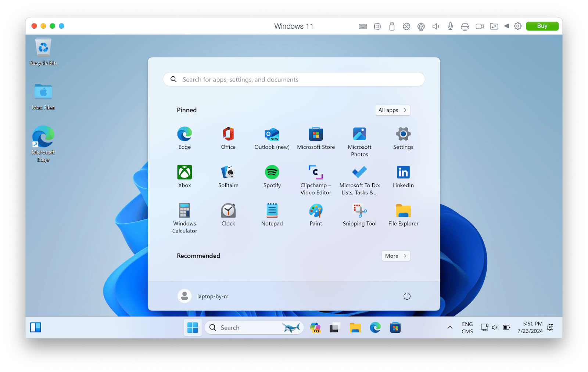The height and width of the screenshot is (372, 588).
Task: Open Widgets from taskbar left corner
Action: [36, 327]
